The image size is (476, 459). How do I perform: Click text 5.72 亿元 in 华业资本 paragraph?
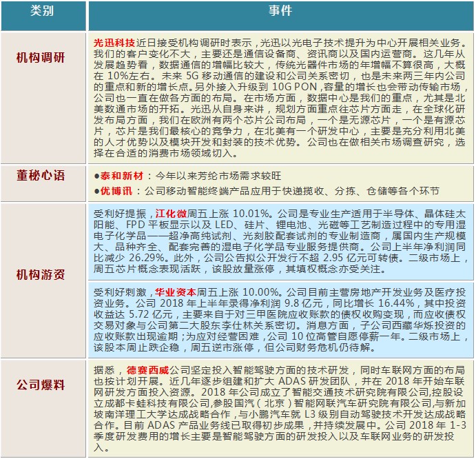(x=151, y=314)
